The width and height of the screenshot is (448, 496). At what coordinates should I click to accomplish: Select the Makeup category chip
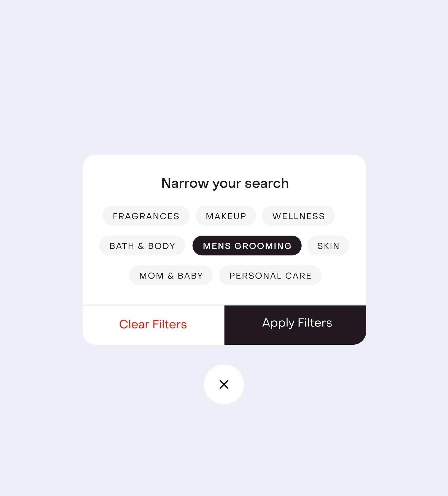(226, 216)
